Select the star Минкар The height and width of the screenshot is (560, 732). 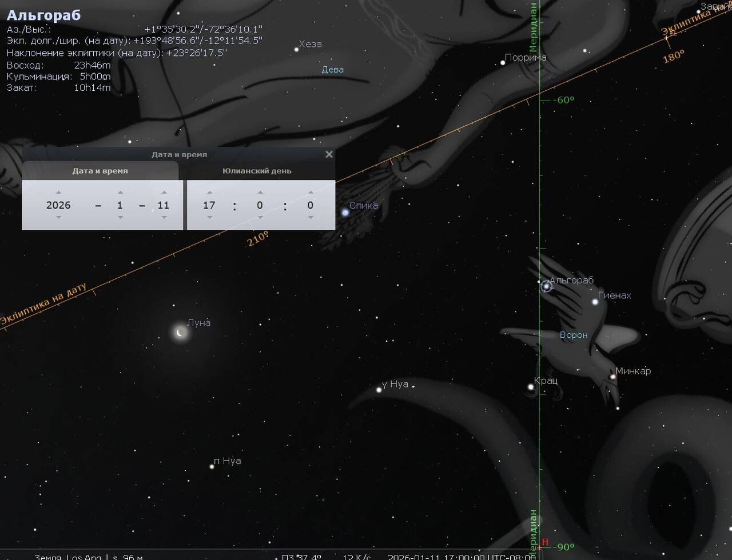612,377
